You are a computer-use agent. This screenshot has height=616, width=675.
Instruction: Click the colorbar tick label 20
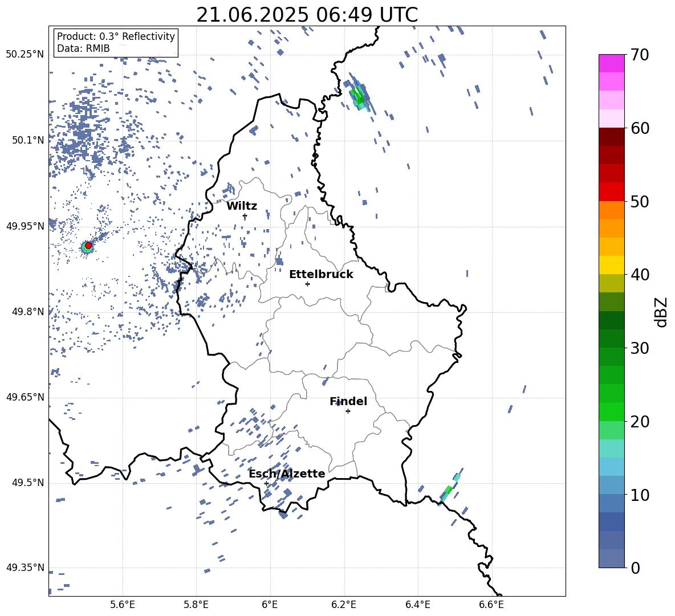coord(639,422)
